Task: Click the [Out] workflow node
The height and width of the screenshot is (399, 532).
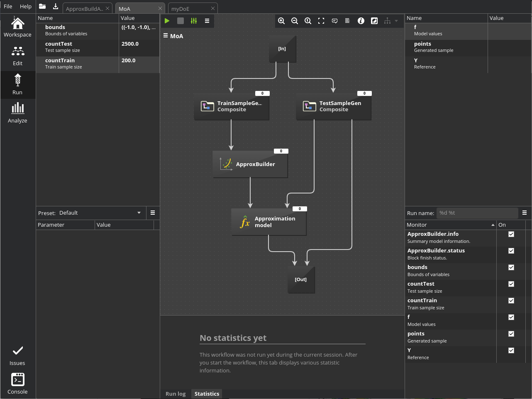Action: [x=301, y=279]
